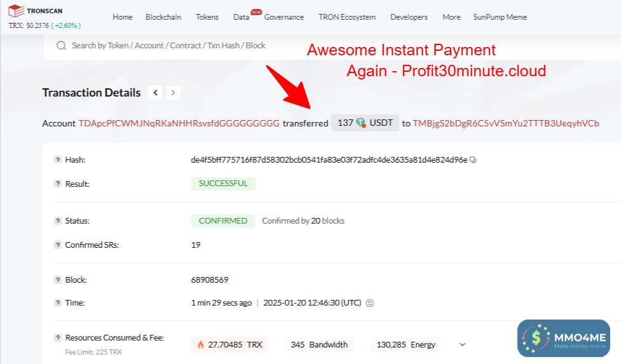Click the 130,285 Energy badge
The image size is (621, 364).
406,344
